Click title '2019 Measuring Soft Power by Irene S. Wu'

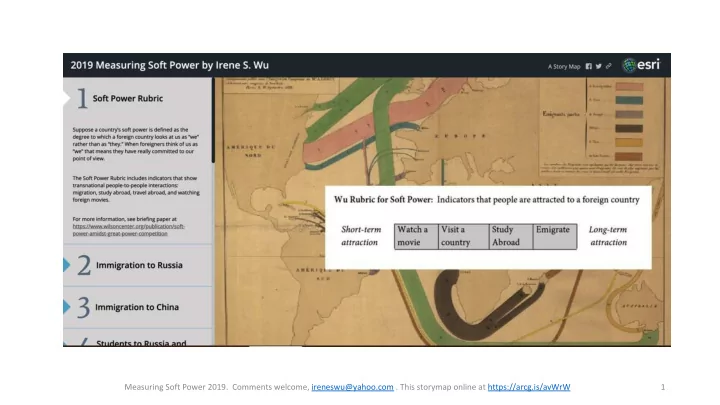coord(169,65)
